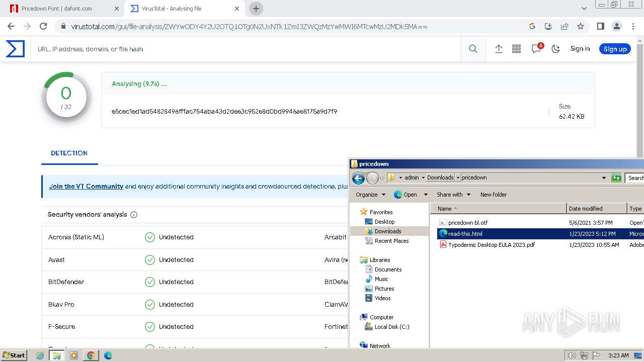The height and width of the screenshot is (362, 644).
Task: Click the browser back arrow
Action: tap(11, 26)
